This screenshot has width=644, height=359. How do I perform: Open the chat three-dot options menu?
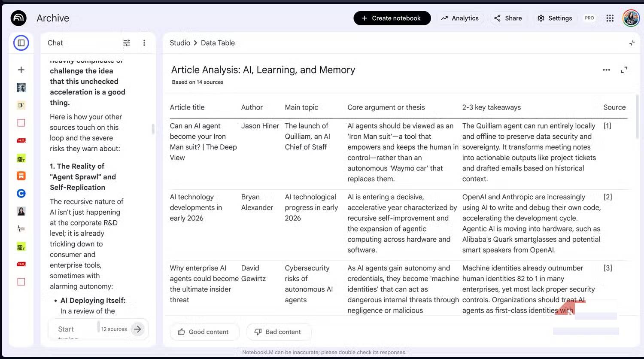click(x=144, y=43)
